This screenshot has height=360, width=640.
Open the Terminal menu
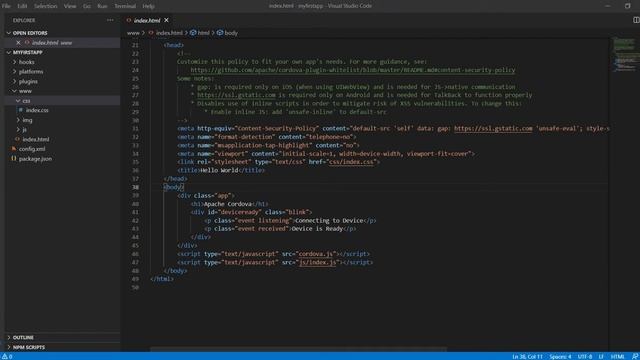[x=125, y=6]
